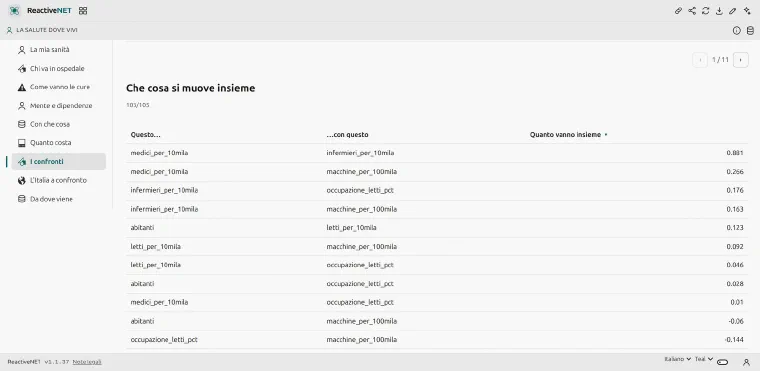Click the -0.06 correlation value
760x371 pixels.
(736, 321)
